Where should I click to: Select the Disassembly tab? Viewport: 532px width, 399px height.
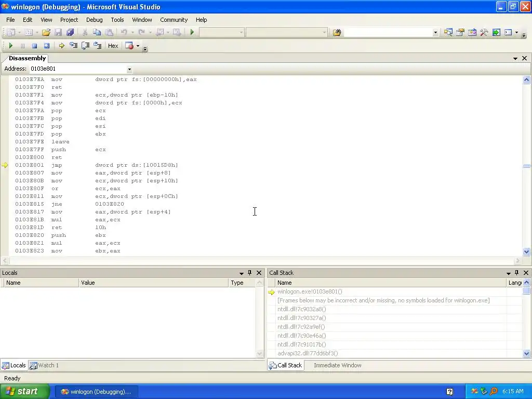pyautogui.click(x=27, y=58)
